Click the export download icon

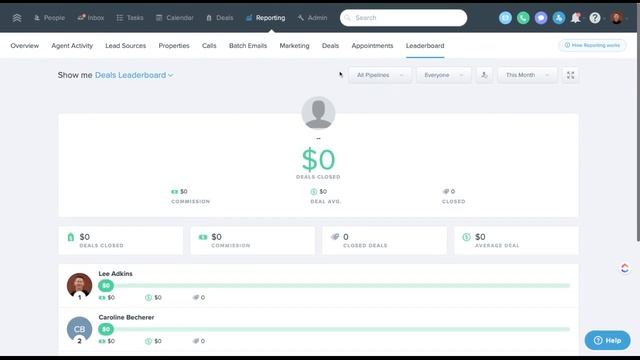[484, 75]
